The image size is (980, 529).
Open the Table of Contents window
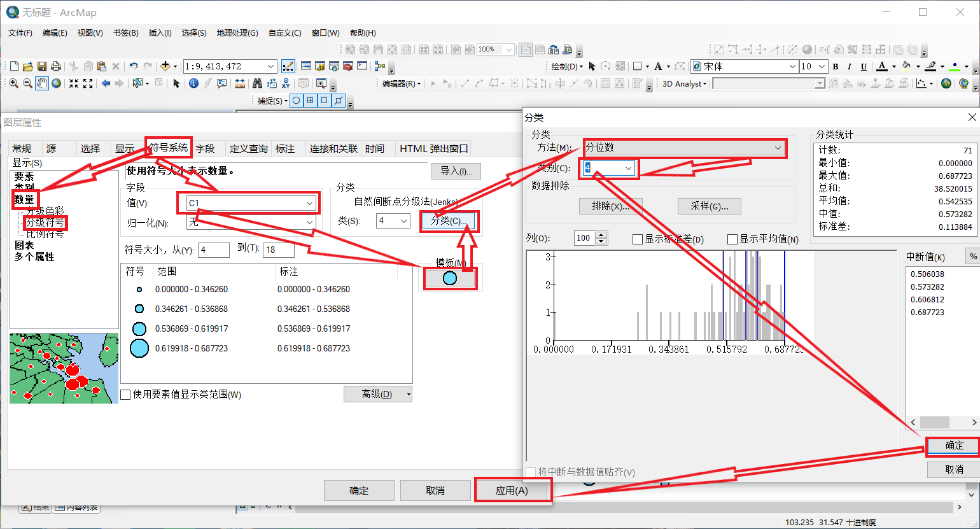coord(306,66)
